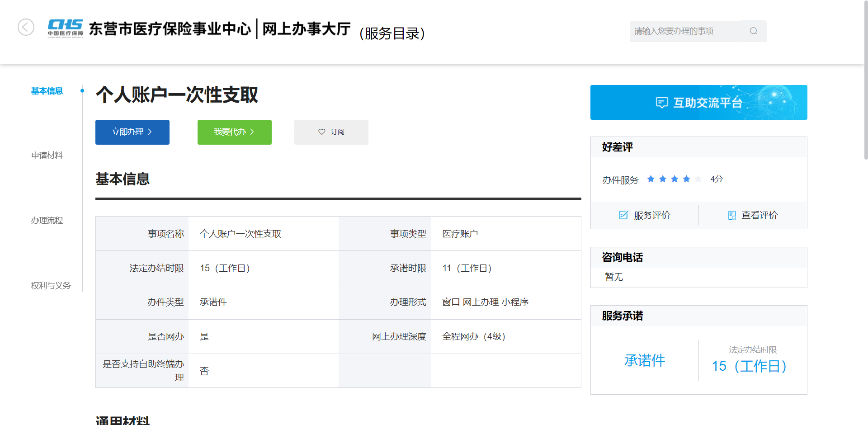Click the search magnifier icon
This screenshot has height=425, width=868.
tap(753, 31)
